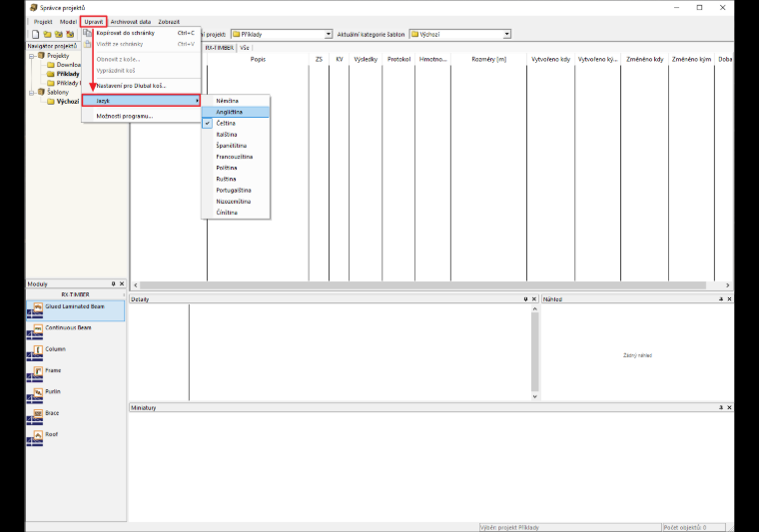This screenshot has width=759, height=532.
Task: Select Ruština language
Action: (236, 179)
